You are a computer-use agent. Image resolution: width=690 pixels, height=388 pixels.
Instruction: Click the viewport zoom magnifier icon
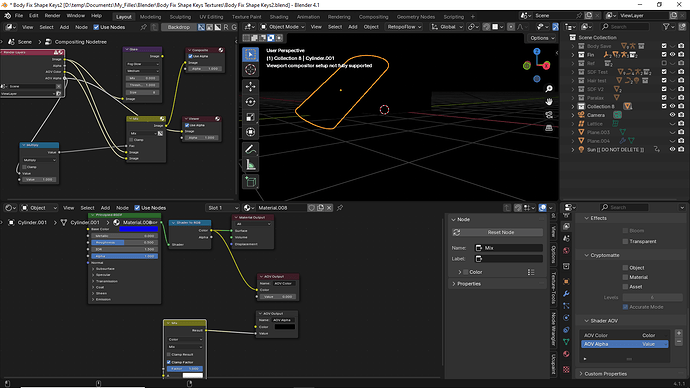(549, 89)
